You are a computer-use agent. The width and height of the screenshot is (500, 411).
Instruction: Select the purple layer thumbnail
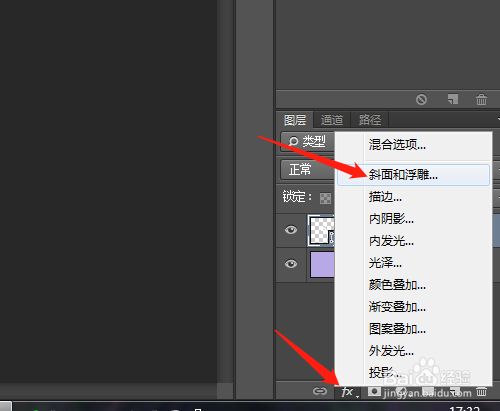(322, 264)
